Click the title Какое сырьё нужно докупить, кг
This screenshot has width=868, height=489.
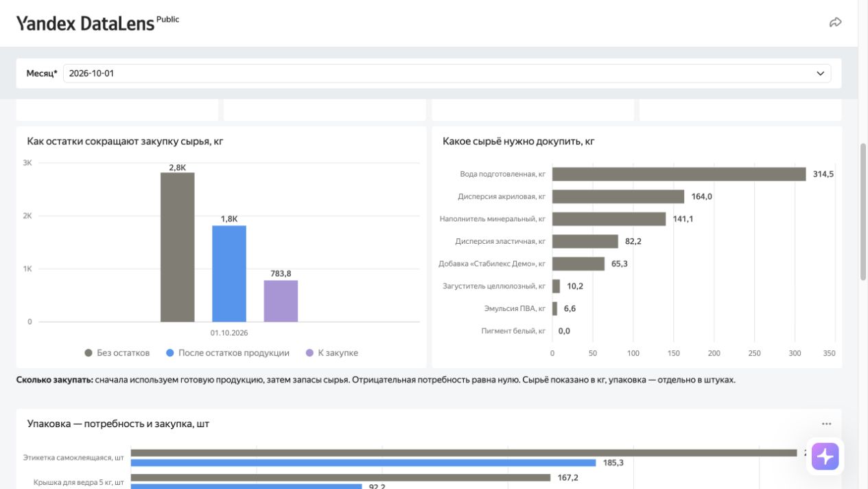point(519,141)
